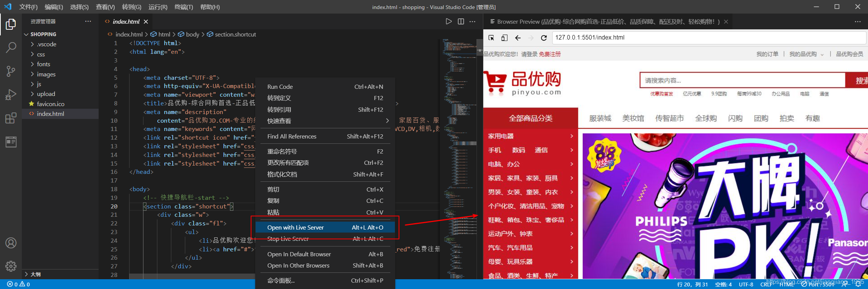Viewport: 868px width, 289px height.
Task: Choose Open with Live Server
Action: coord(325,227)
